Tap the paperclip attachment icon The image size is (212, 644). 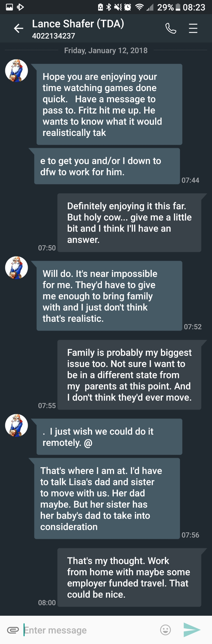(13, 630)
